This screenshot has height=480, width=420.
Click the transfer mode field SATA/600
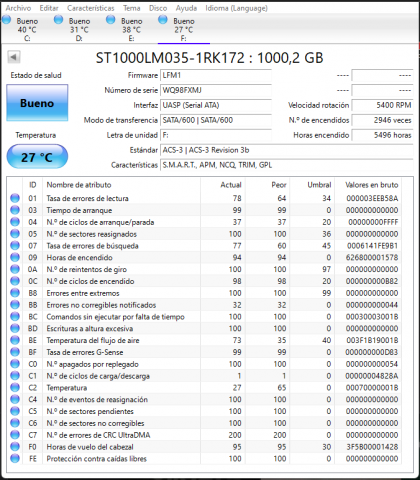coord(216,120)
